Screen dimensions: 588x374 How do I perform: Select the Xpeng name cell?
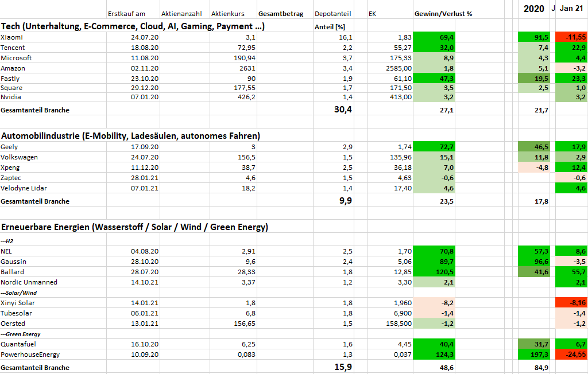(x=53, y=167)
